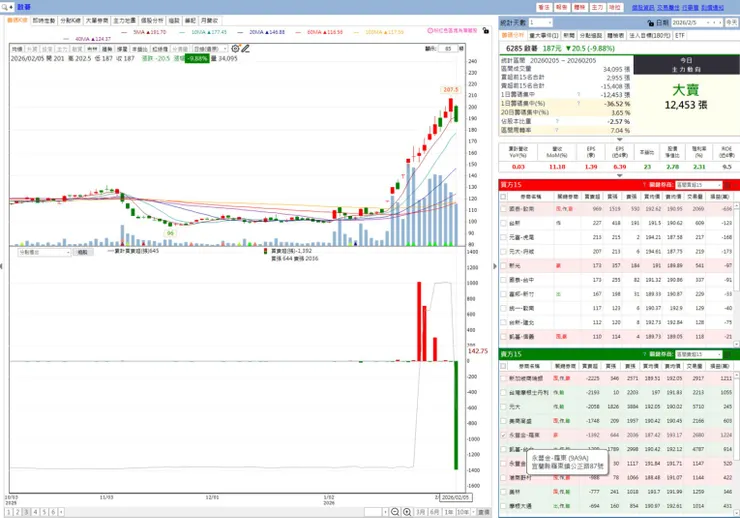Click the 交易量 column header in buyers table

695,197
